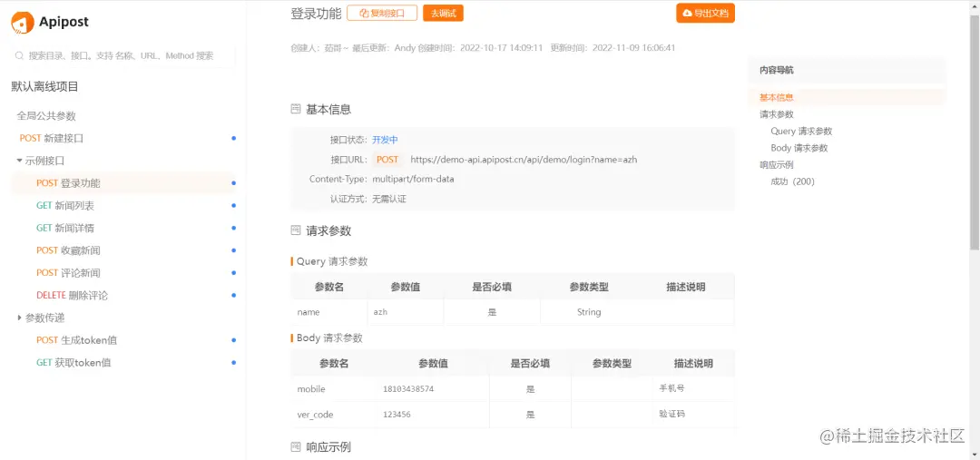Image resolution: width=980 pixels, height=460 pixels.
Task: Click the name cell in Query table
Action: (x=329, y=312)
